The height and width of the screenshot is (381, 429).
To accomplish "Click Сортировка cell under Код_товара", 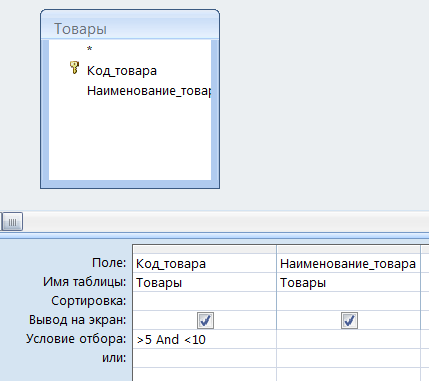I will 205,301.
